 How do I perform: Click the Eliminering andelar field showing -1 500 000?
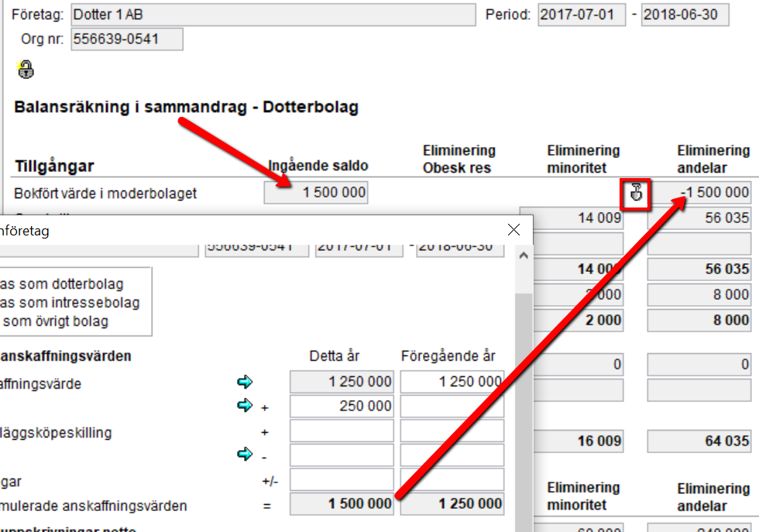[x=699, y=193]
